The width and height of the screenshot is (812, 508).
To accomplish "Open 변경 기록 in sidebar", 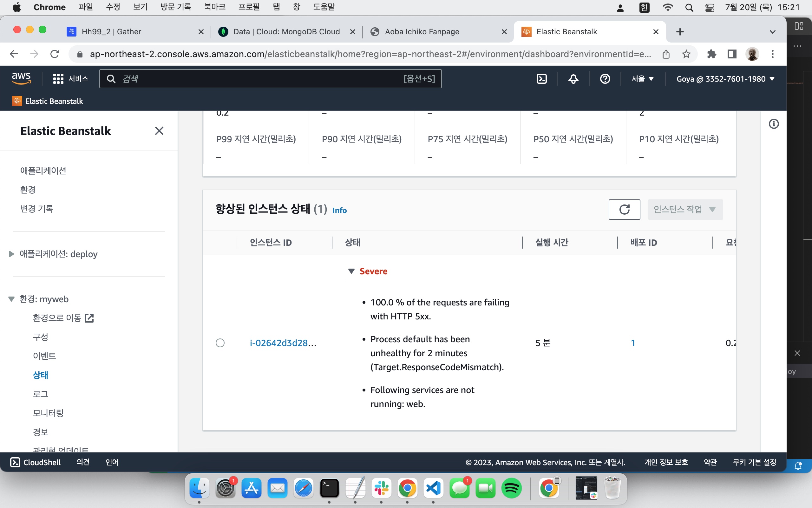I will [36, 209].
